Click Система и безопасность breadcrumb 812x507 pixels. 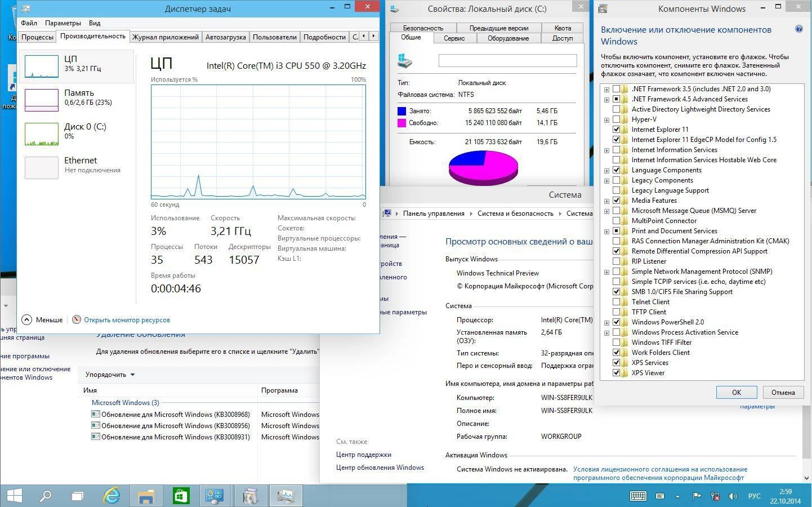click(515, 214)
